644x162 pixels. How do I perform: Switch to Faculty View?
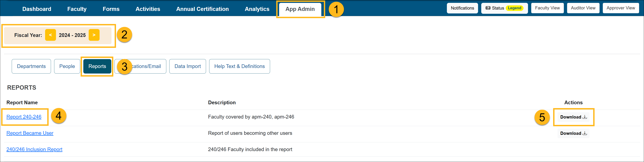coord(547,8)
